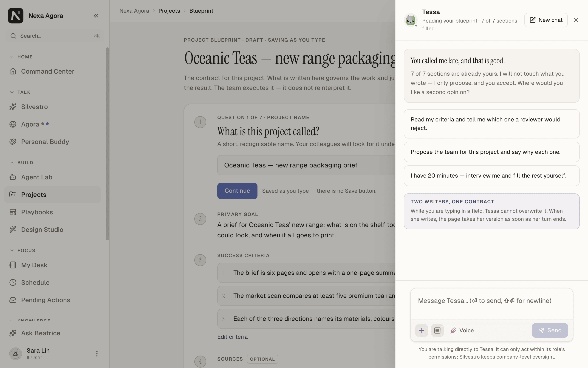This screenshot has width=588, height=368.
Task: Click the Design Studio wand icon
Action: coord(13,230)
